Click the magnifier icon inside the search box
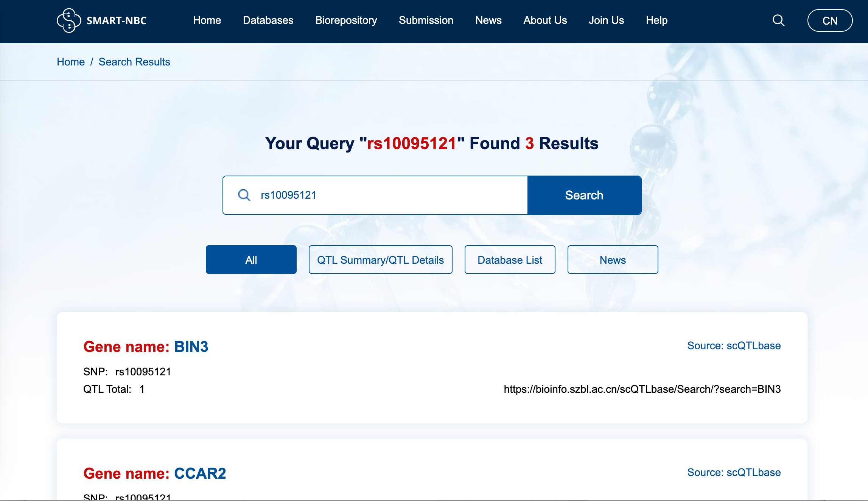Screen dimensions: 868x501 [244, 195]
